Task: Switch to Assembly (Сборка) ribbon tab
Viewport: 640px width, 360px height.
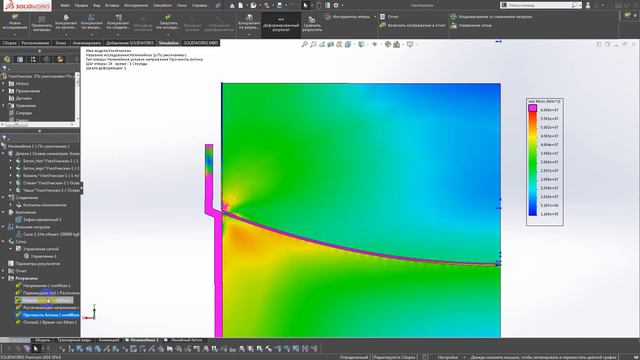Action: [x=9, y=43]
